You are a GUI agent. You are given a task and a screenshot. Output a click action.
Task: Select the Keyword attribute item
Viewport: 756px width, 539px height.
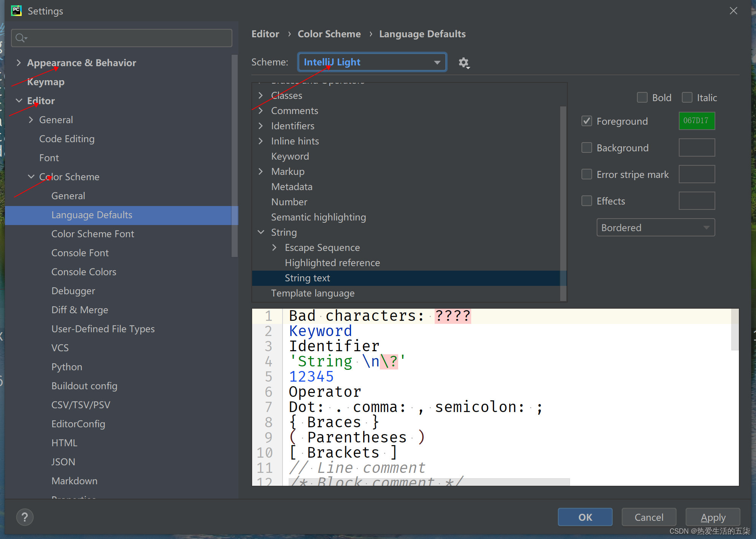click(x=290, y=156)
